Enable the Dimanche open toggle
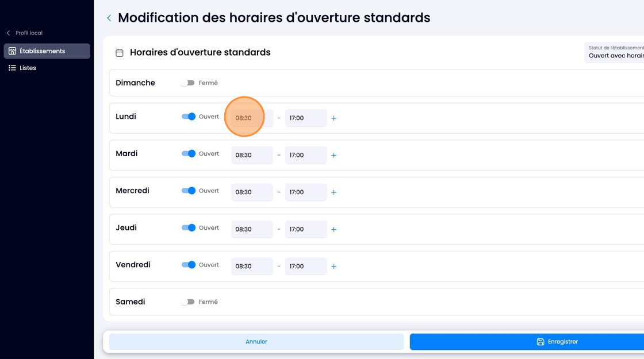This screenshot has width=644, height=359. click(187, 83)
